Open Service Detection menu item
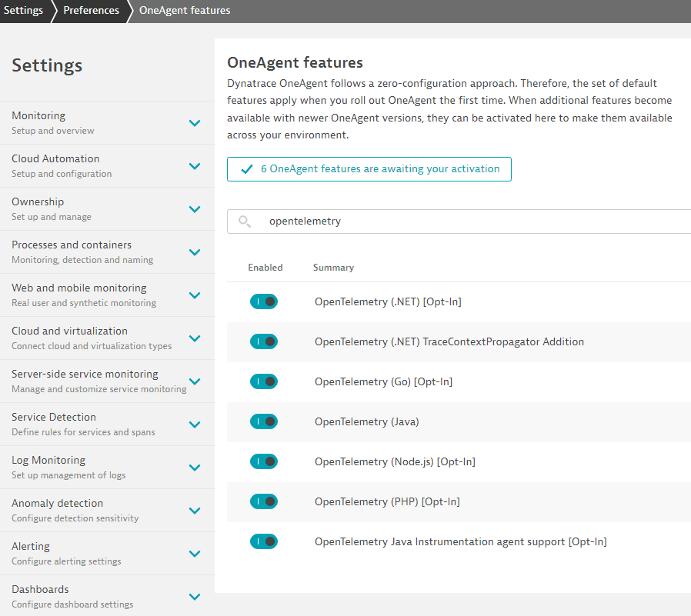 point(107,425)
